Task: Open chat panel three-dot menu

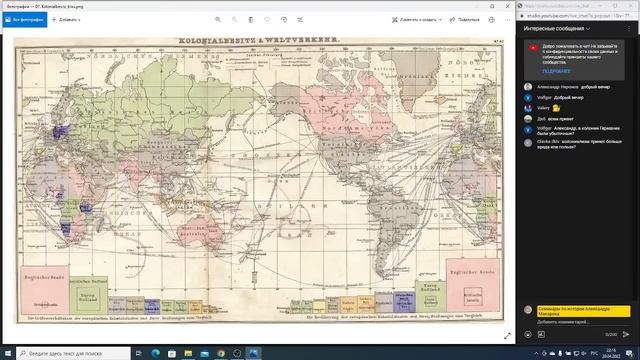Action: pyautogui.click(x=629, y=29)
